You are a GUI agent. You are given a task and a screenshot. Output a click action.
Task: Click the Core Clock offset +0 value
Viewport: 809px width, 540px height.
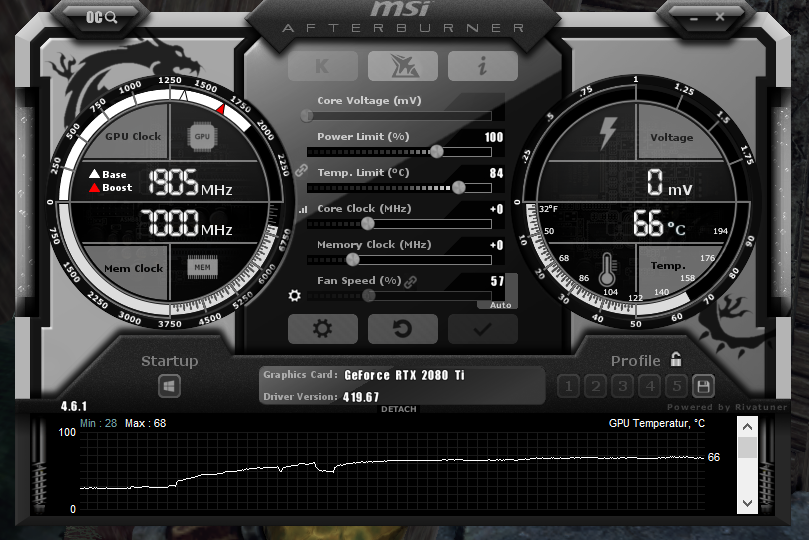click(x=496, y=209)
